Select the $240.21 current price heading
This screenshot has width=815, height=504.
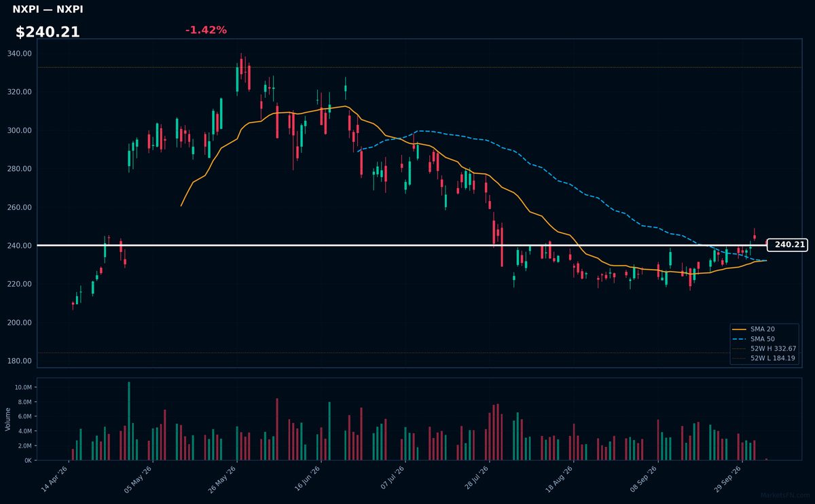click(x=48, y=32)
